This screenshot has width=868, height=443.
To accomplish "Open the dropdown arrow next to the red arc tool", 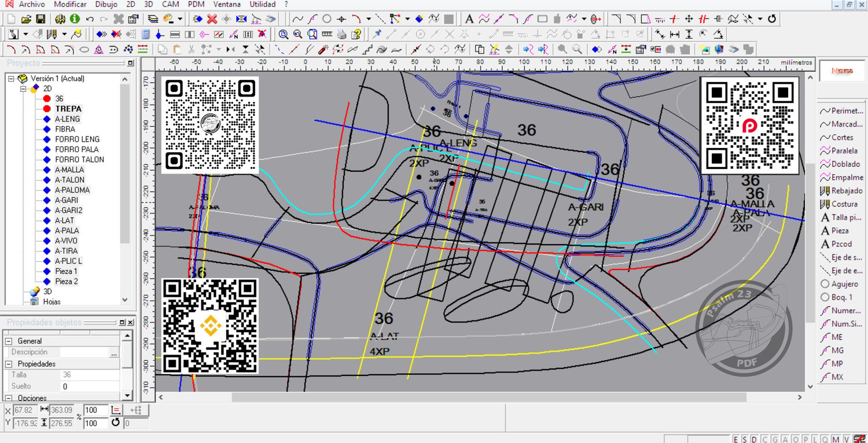I will click(x=368, y=19).
